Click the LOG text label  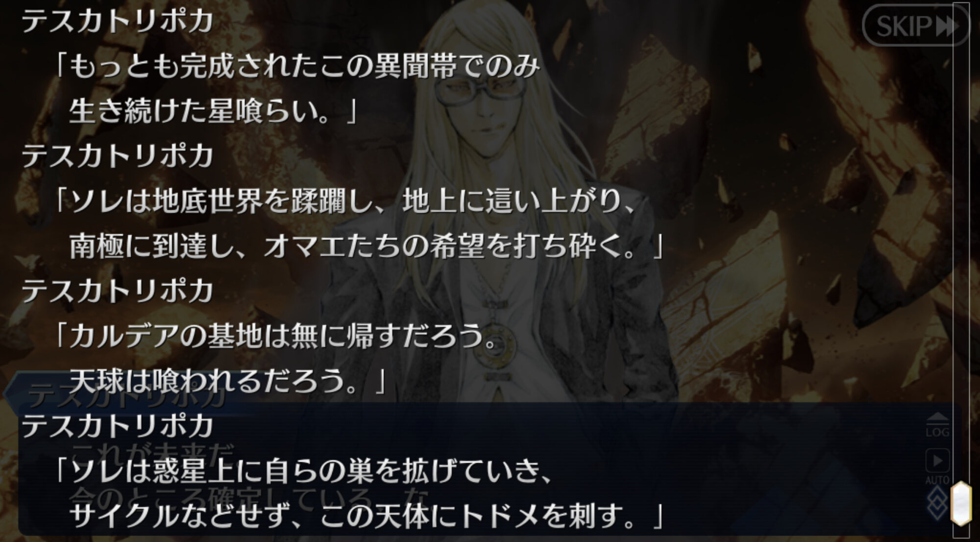coord(937,433)
